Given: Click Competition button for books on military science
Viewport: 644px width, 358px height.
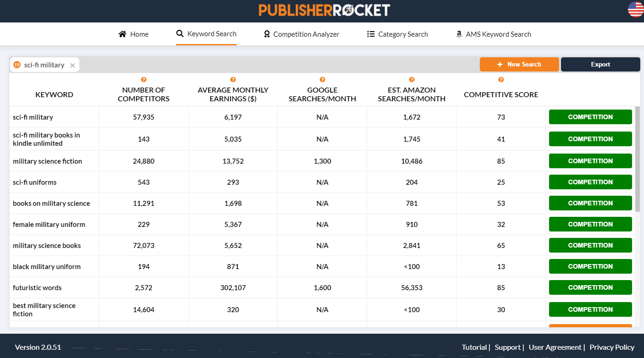Looking at the screenshot, I should pyautogui.click(x=590, y=203).
